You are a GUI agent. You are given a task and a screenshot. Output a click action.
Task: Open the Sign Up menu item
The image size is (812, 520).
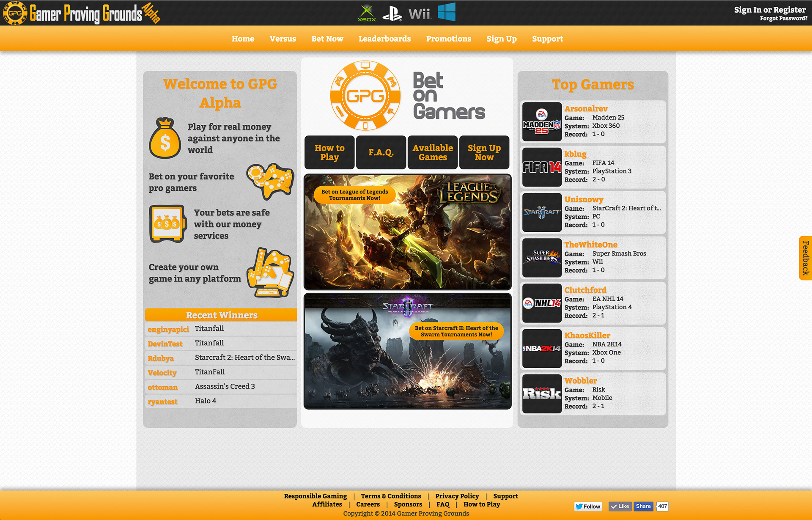502,39
